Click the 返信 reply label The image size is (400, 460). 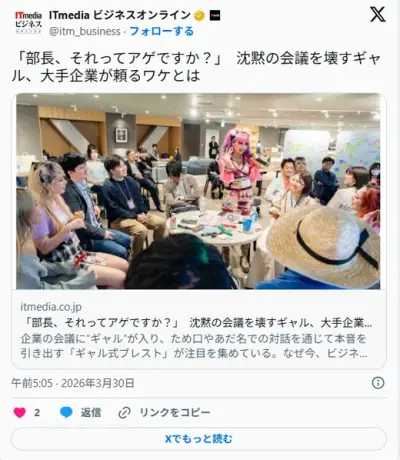[91, 413]
